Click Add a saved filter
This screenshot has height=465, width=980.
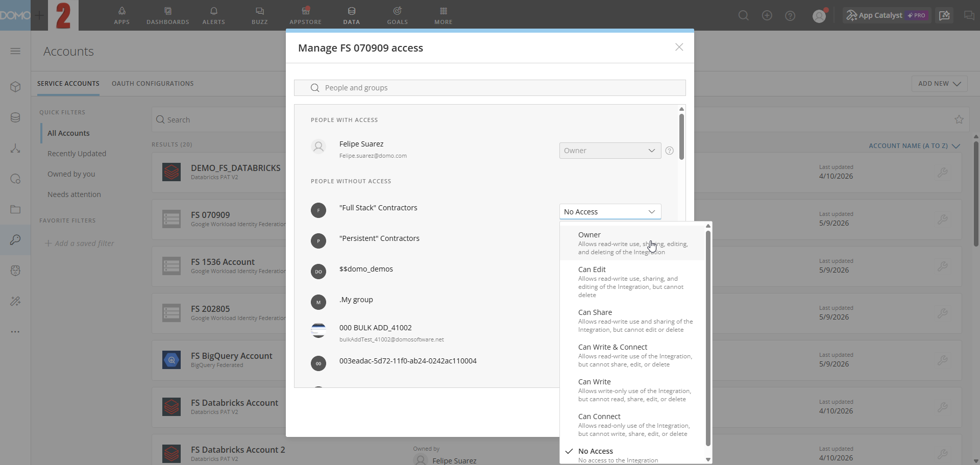tap(80, 243)
